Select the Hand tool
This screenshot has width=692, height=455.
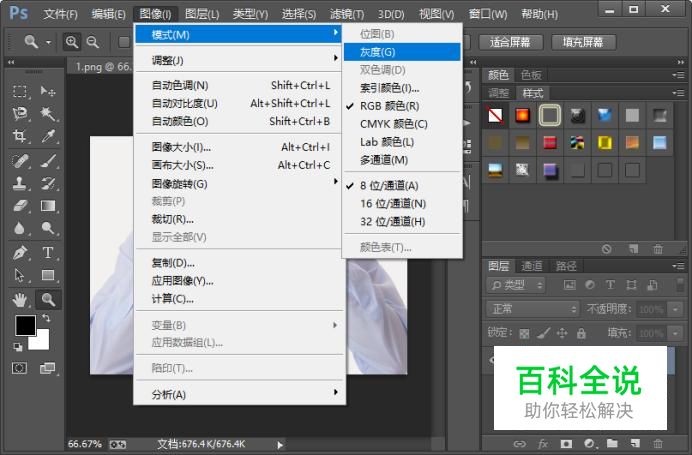point(19,300)
